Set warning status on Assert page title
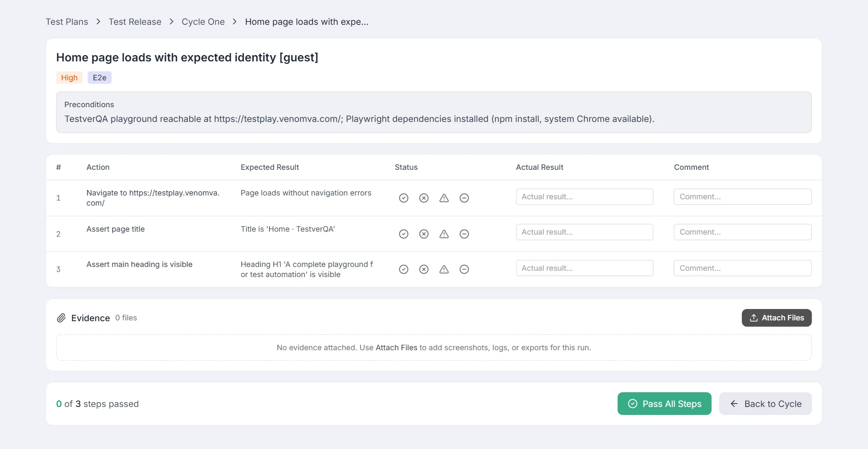This screenshot has width=868, height=449. tap(444, 234)
